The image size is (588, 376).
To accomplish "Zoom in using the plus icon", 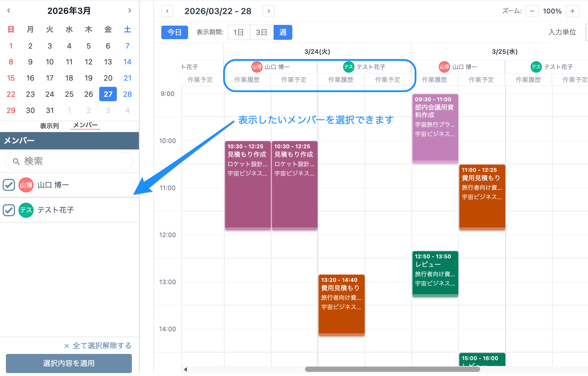I will (x=572, y=11).
